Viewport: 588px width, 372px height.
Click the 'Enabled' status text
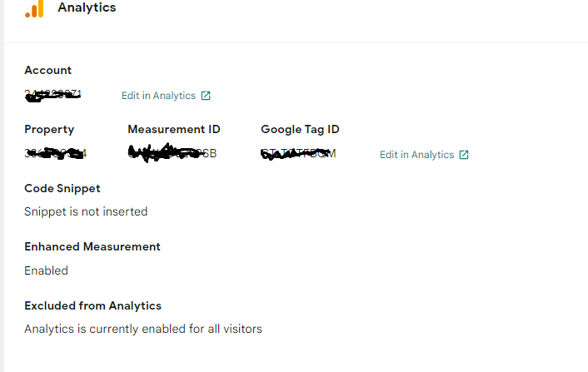[x=46, y=270]
